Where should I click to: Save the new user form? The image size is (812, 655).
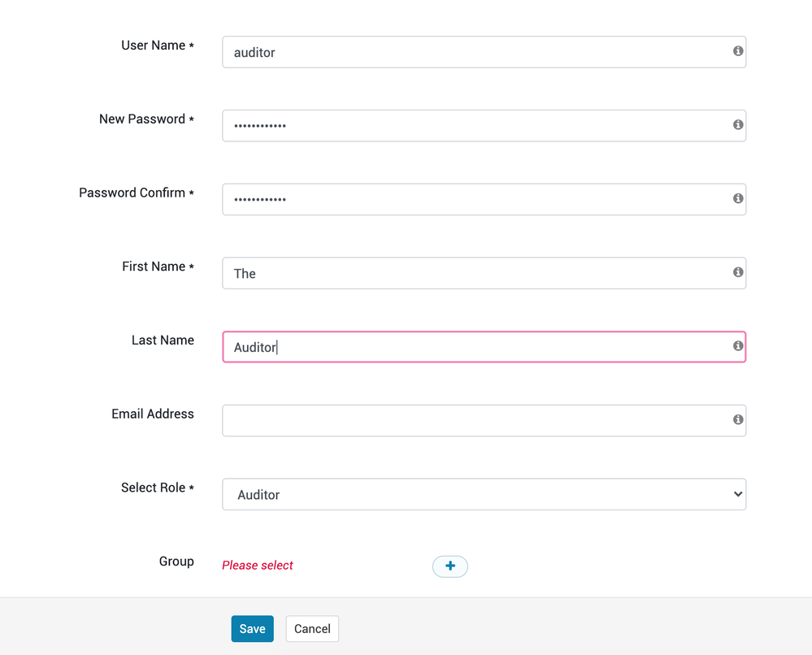pyautogui.click(x=252, y=629)
